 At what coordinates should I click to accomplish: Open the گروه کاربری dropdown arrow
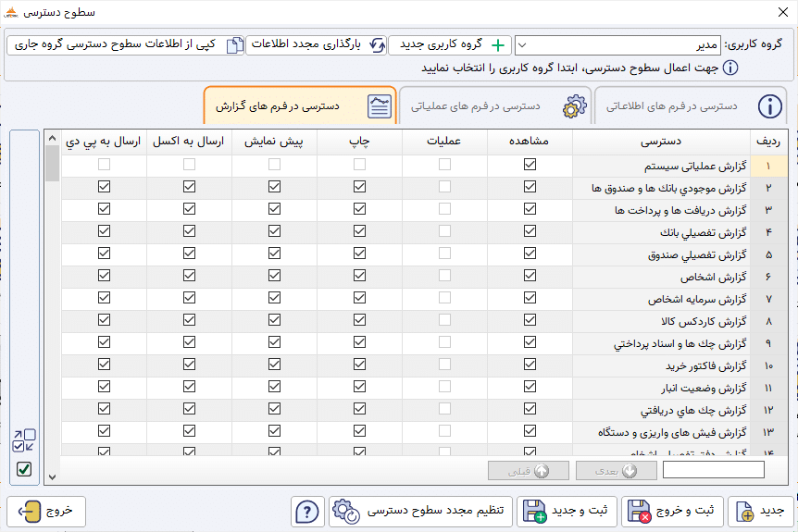pos(522,45)
